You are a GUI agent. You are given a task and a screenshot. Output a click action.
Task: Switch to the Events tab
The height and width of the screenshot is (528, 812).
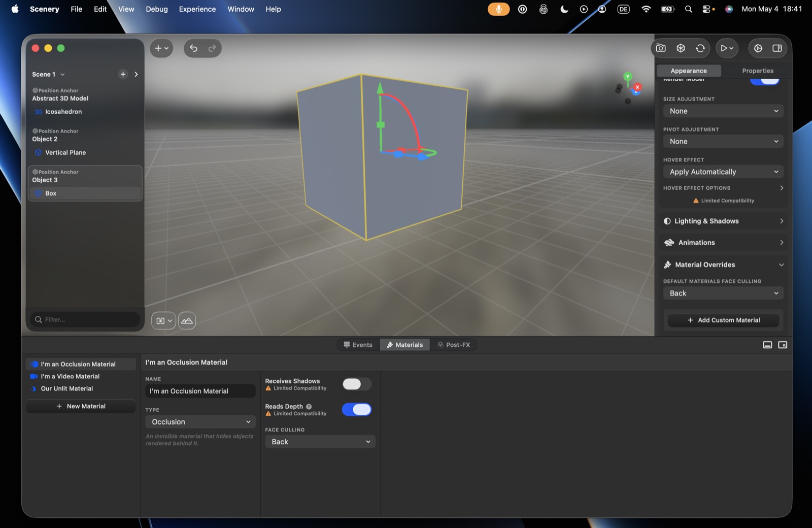point(358,345)
